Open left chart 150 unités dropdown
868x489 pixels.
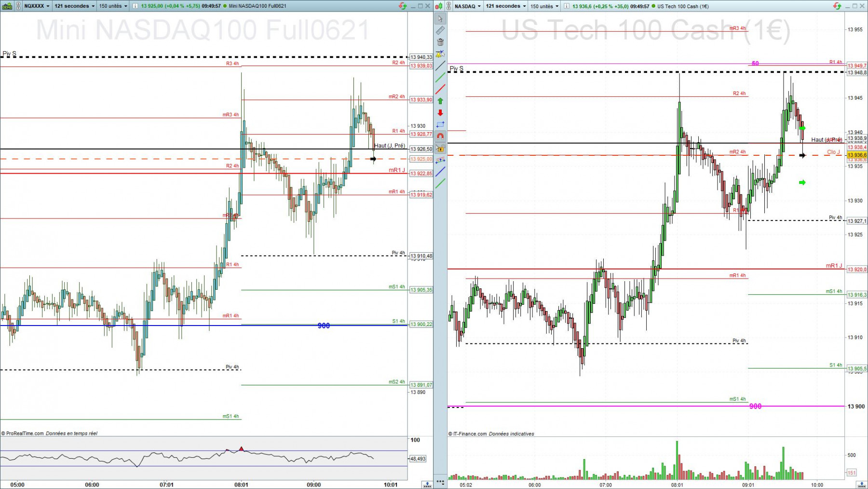113,6
